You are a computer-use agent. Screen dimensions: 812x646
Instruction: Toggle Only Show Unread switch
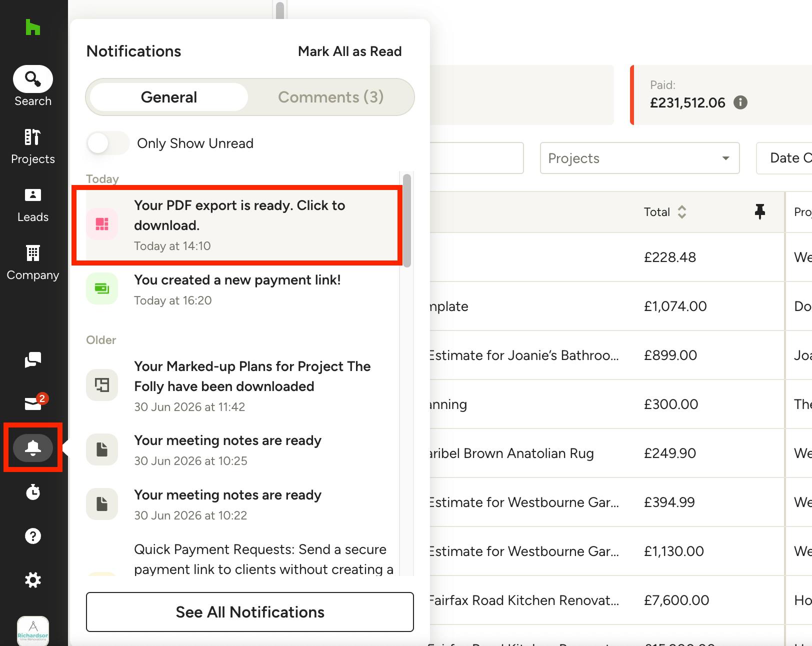point(107,143)
